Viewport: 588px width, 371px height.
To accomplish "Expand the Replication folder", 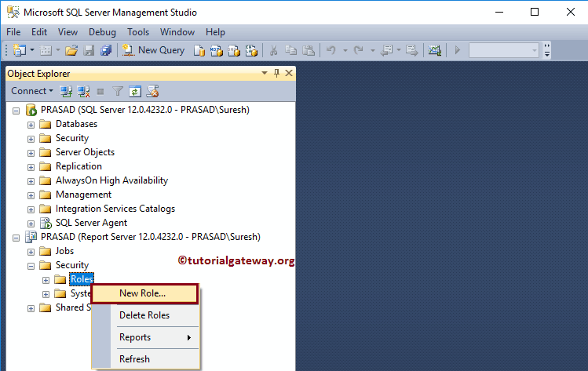I will pos(31,167).
